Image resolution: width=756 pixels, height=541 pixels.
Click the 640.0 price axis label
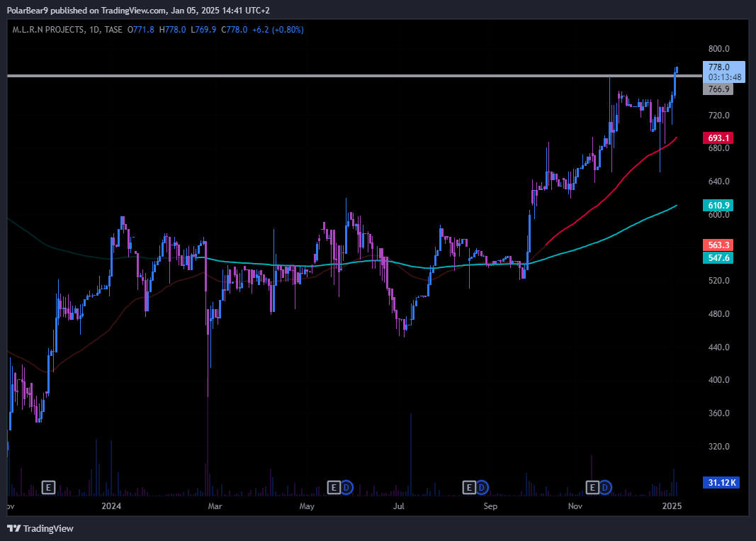tap(719, 182)
